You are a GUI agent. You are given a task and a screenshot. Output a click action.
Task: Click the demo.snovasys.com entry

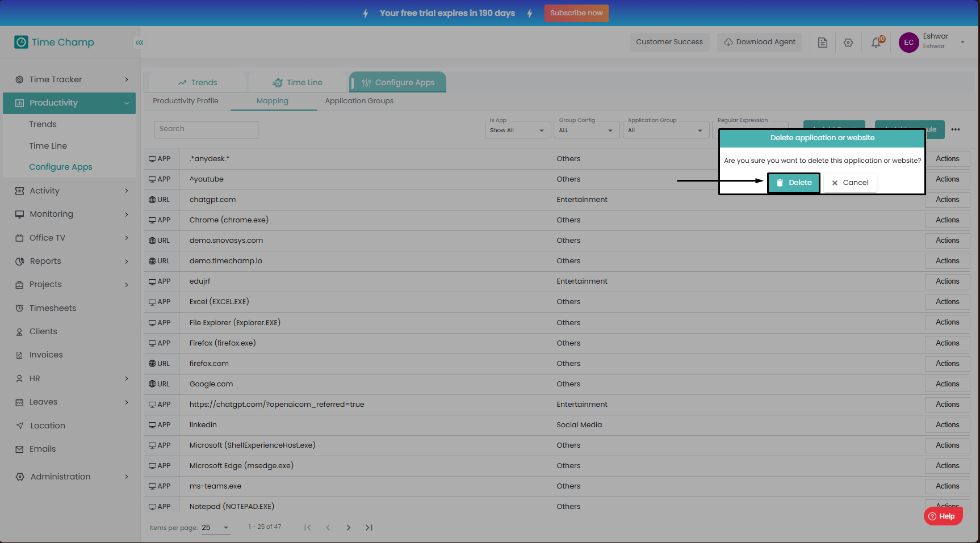(x=226, y=241)
